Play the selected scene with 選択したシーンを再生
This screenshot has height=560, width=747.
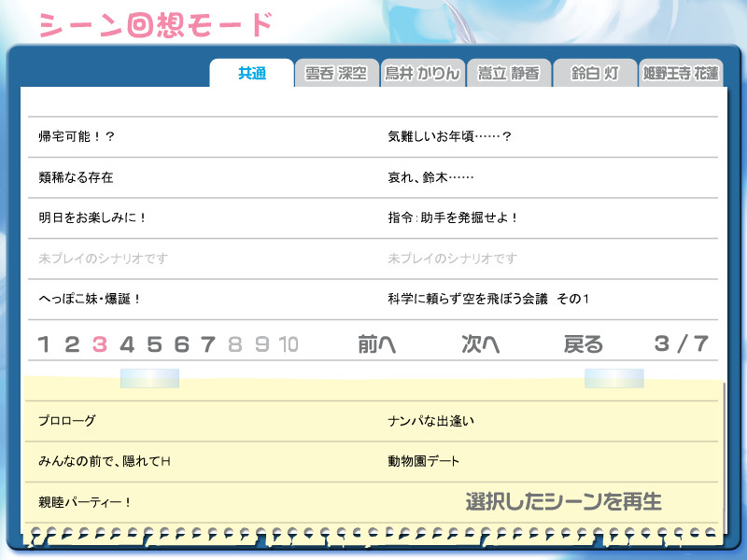[563, 502]
